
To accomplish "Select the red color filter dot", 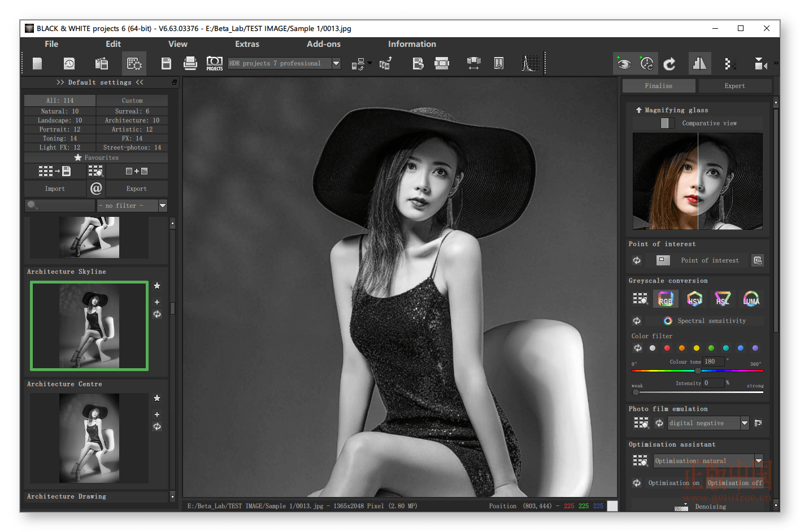I will point(667,348).
